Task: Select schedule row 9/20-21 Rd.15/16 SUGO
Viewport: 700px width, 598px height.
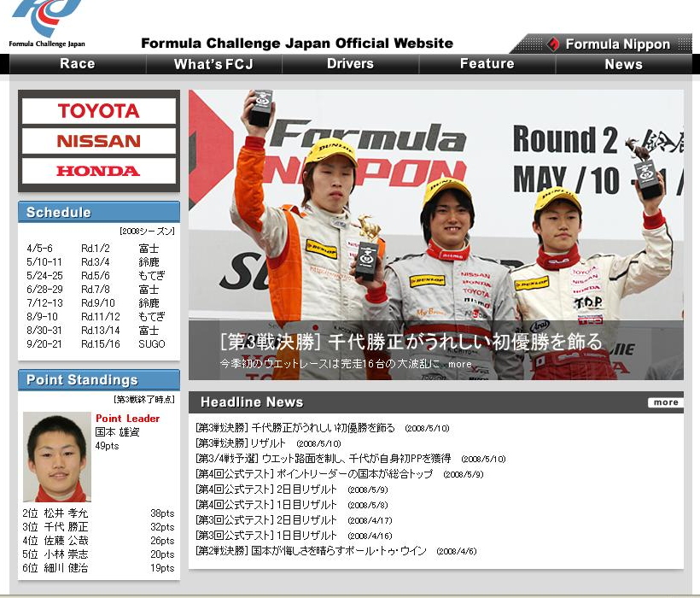Action: click(96, 344)
